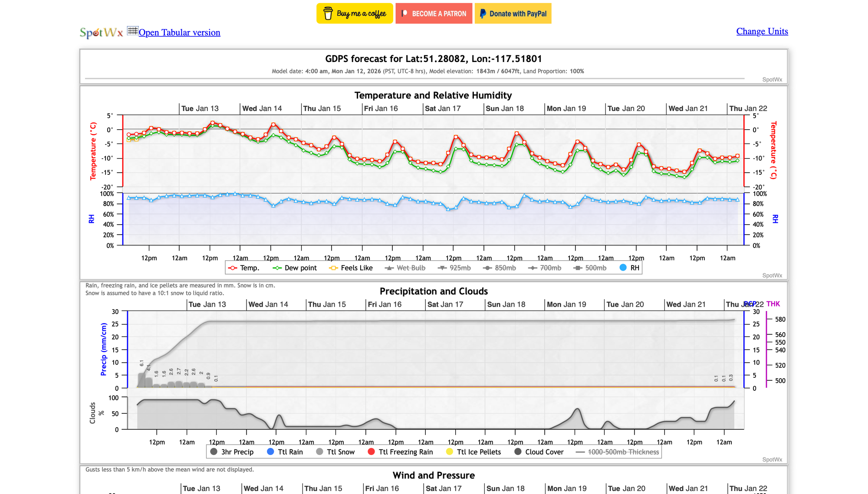This screenshot has height=494, width=868.
Task: Click the red Ttl Freezing Rain legend marker
Action: click(x=371, y=452)
